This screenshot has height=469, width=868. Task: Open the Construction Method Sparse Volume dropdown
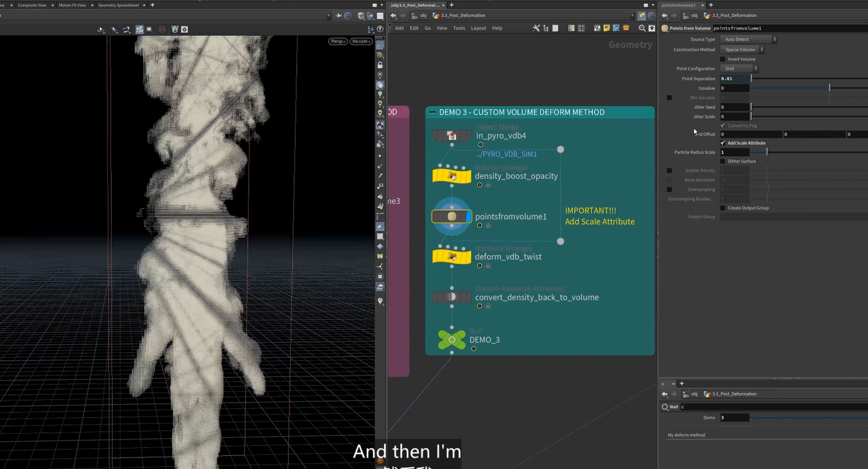[742, 50]
